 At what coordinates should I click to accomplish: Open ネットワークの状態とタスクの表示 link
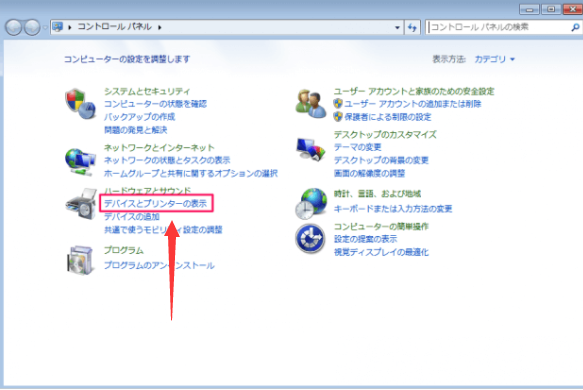[x=167, y=160]
